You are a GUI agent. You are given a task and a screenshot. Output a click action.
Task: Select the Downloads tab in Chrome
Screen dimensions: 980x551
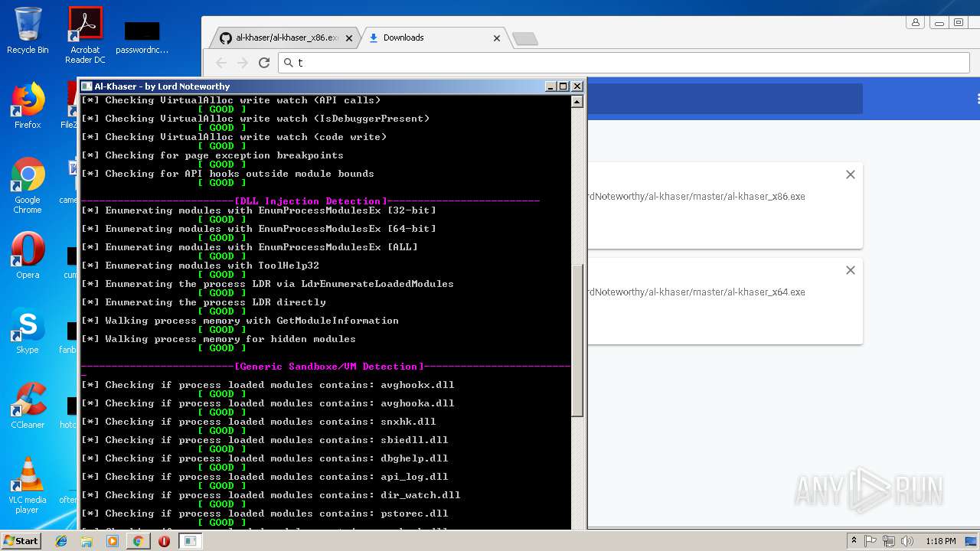coord(434,37)
